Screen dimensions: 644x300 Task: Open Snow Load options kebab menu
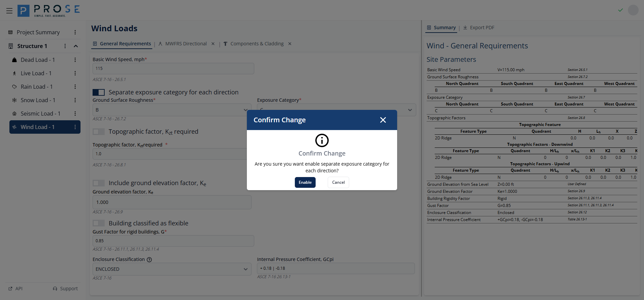pos(75,100)
